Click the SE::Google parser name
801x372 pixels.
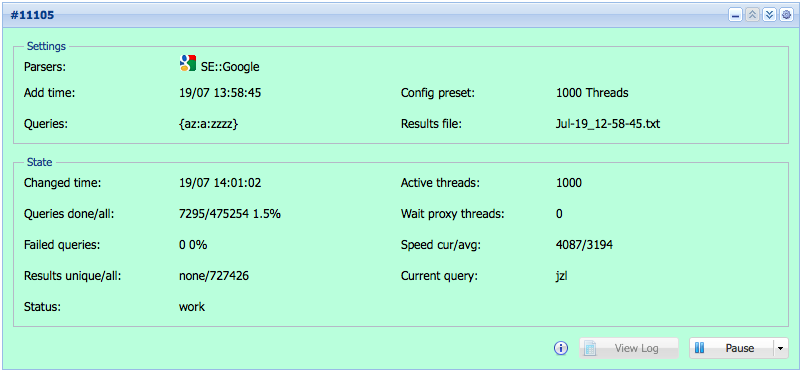pos(230,66)
